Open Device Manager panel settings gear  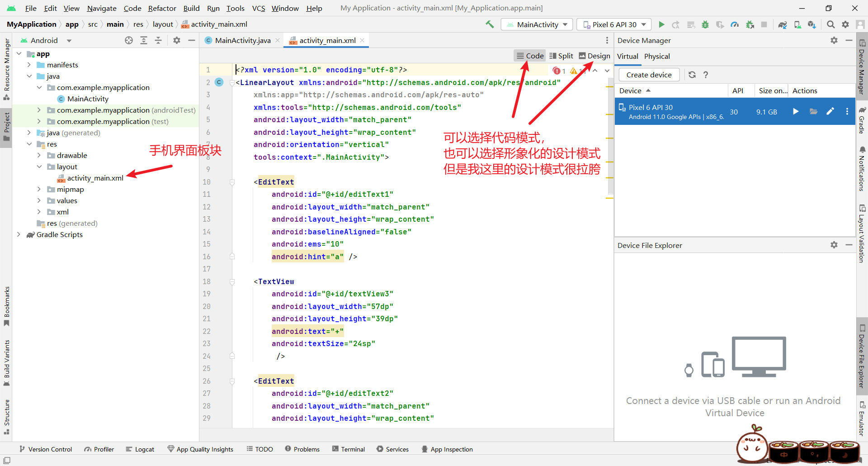(x=834, y=40)
